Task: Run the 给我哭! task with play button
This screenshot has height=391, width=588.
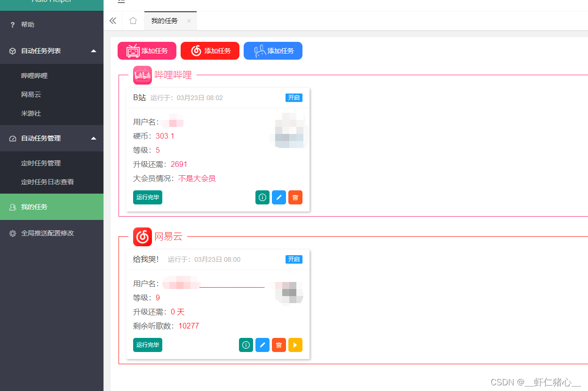Action: pyautogui.click(x=295, y=345)
